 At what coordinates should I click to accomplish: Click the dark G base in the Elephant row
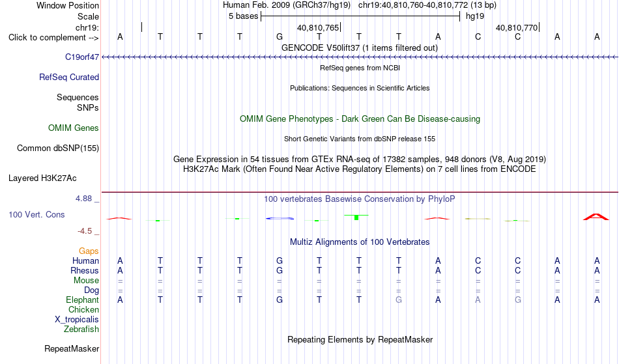pos(280,300)
